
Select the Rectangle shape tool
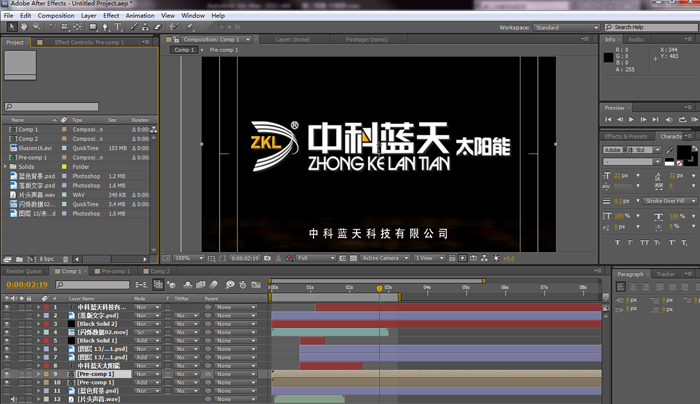click(x=93, y=28)
